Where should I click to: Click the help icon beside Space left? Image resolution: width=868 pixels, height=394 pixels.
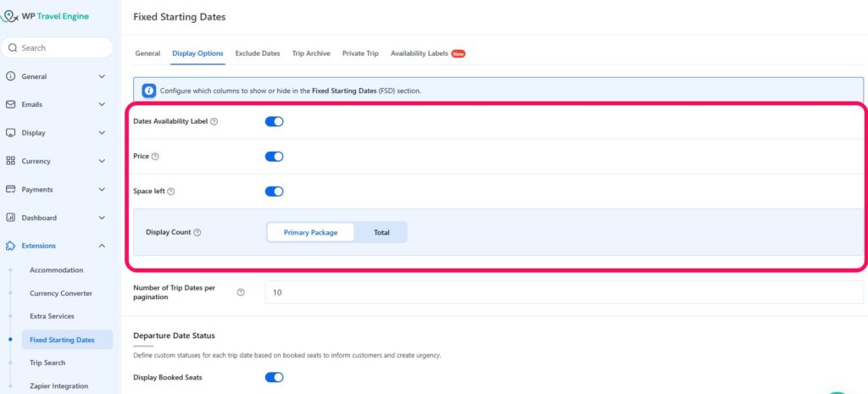170,191
